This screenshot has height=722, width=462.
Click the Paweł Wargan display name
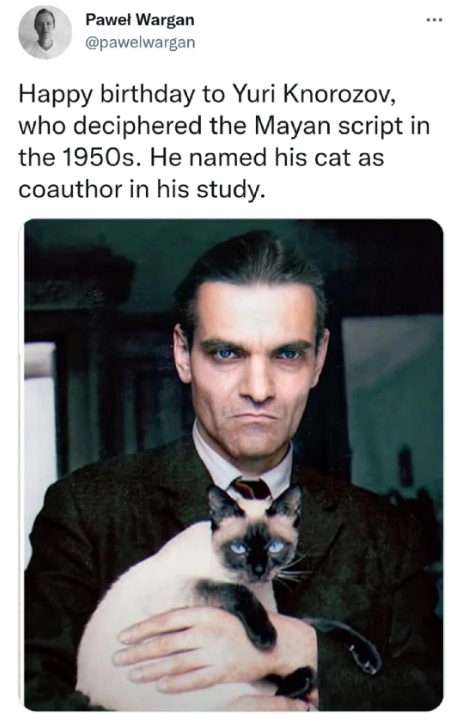140,20
